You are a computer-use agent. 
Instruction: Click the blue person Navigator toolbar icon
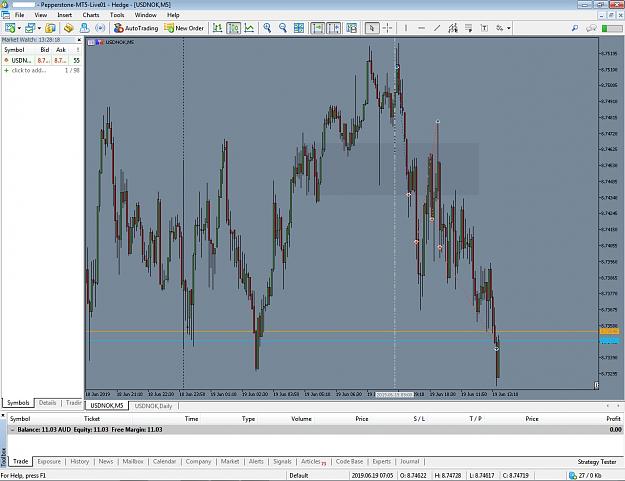(x=85, y=28)
